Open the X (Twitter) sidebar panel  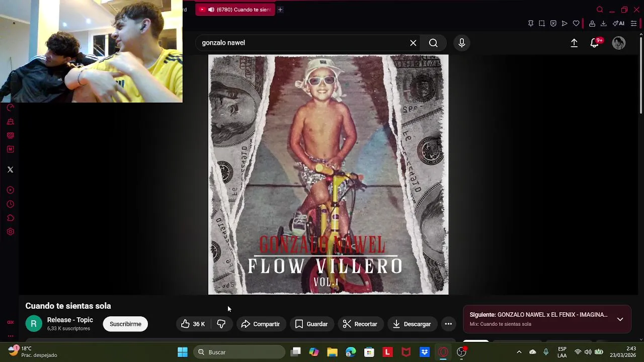coord(10,169)
